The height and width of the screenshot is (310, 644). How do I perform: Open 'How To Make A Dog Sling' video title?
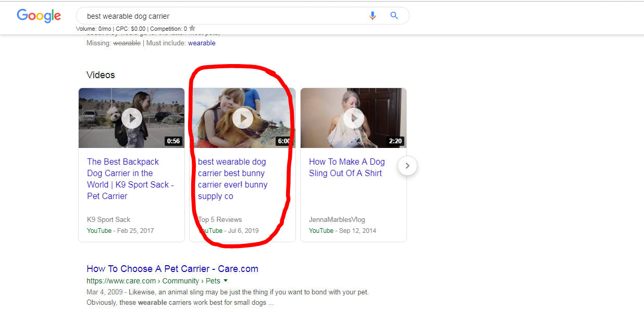click(346, 167)
